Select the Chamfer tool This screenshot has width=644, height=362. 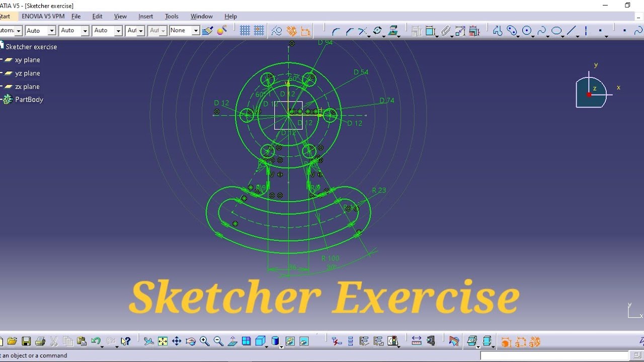349,32
